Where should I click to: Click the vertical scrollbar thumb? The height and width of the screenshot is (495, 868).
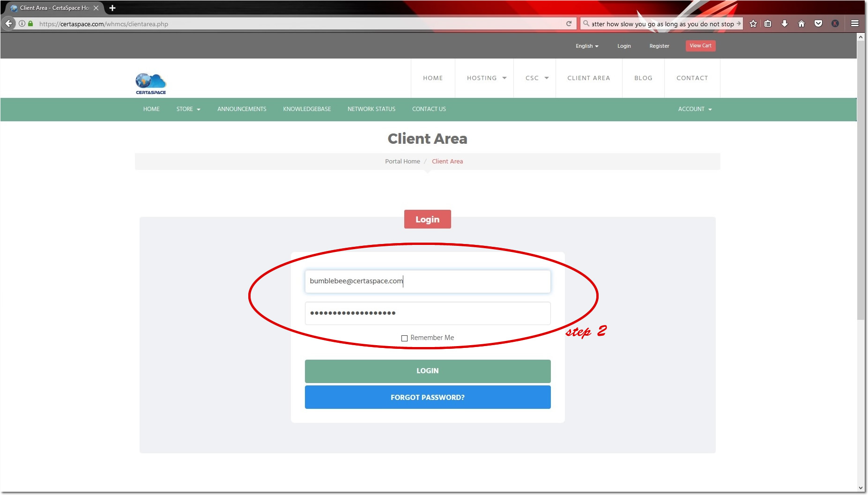(x=861, y=180)
